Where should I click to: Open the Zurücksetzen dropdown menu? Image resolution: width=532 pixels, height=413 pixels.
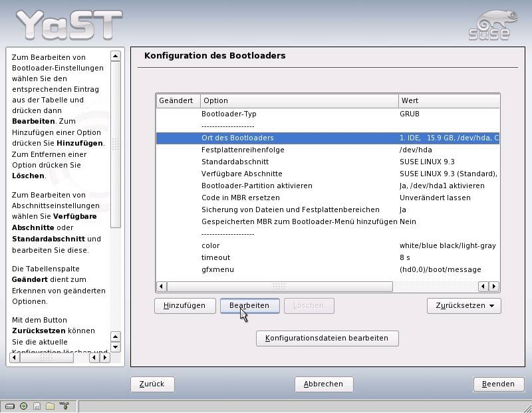click(464, 306)
